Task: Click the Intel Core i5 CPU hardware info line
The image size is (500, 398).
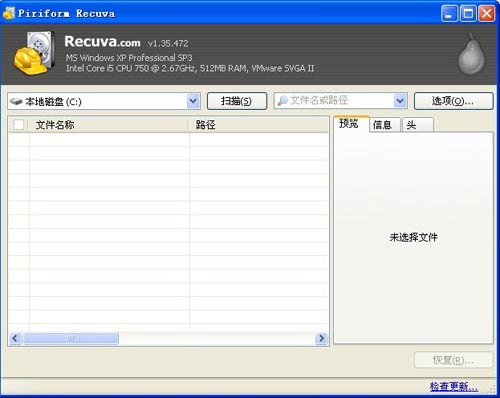Action: pos(190,68)
